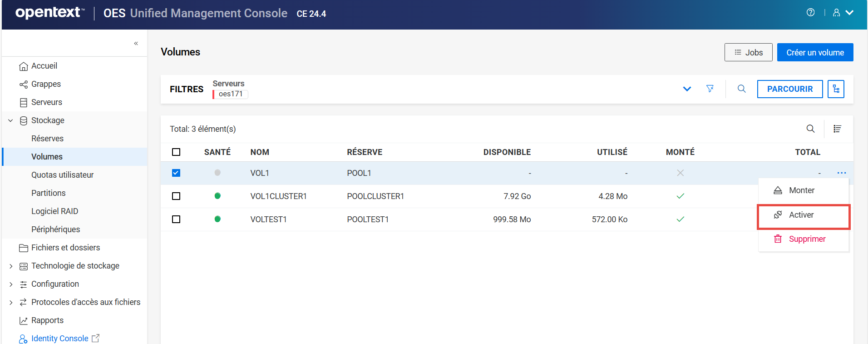Open the user account dropdown menu
This screenshot has height=344, width=868.
(x=843, y=13)
